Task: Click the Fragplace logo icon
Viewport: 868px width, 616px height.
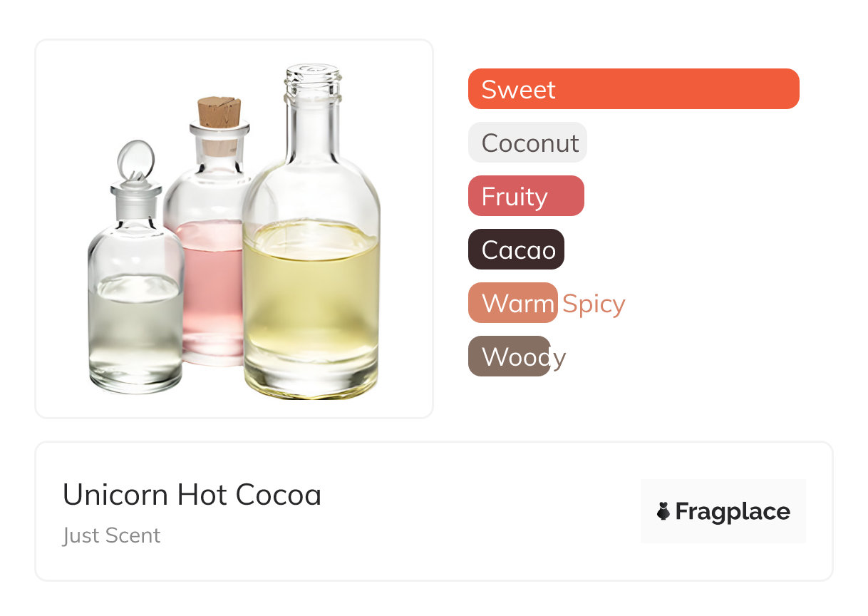Action: (x=663, y=511)
